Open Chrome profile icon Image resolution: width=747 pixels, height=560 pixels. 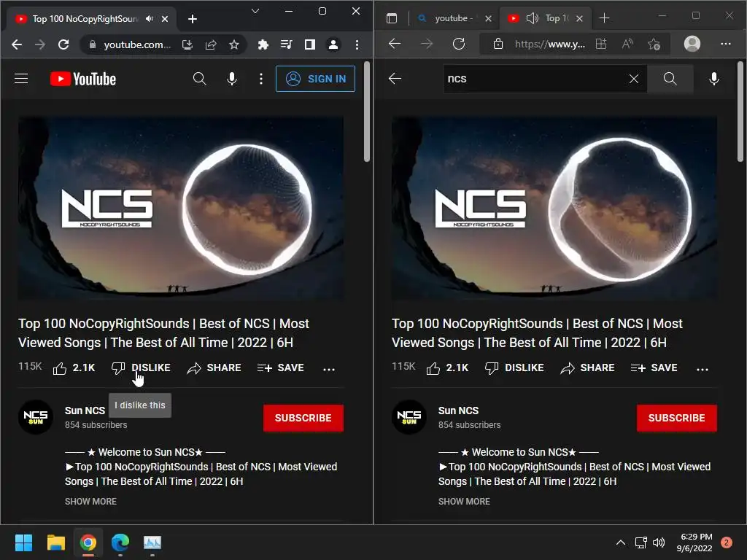pyautogui.click(x=333, y=44)
